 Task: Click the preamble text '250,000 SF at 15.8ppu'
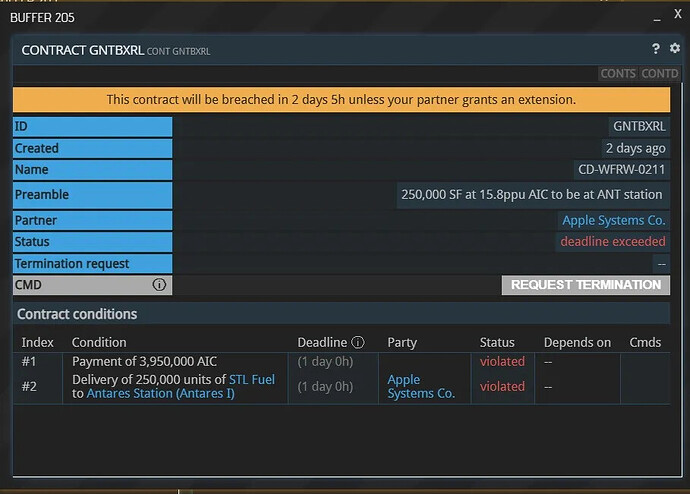click(463, 194)
